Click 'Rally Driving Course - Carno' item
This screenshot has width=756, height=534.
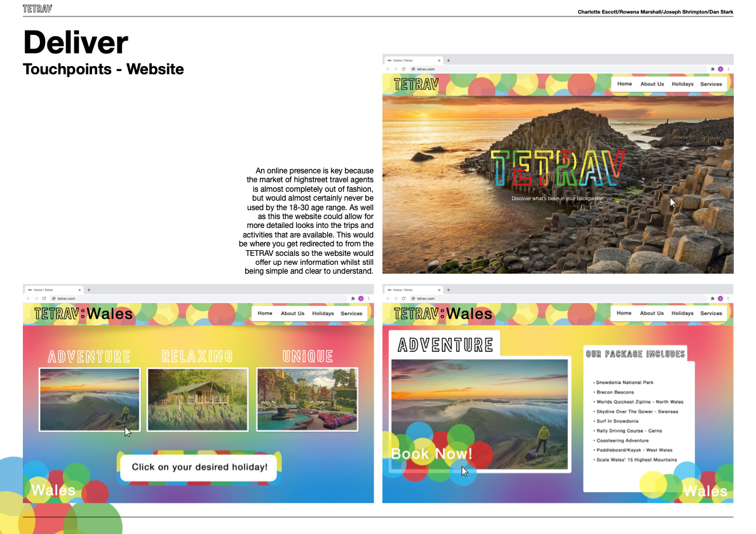click(628, 431)
